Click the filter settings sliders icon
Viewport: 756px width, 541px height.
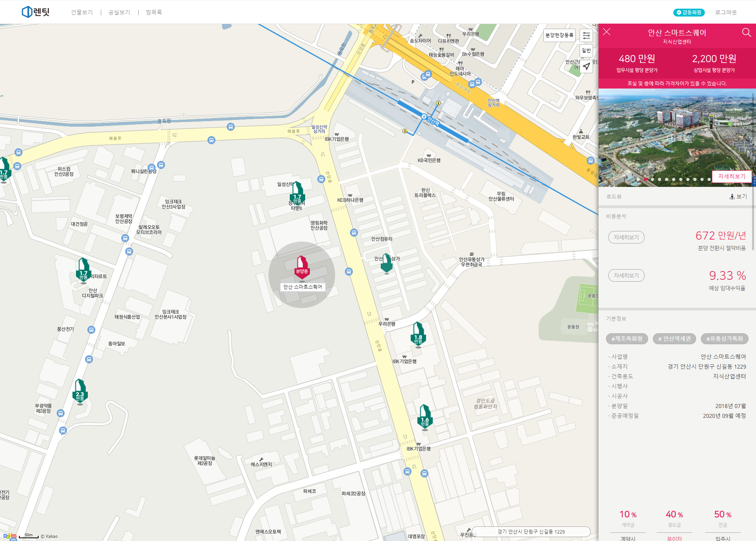click(x=586, y=35)
